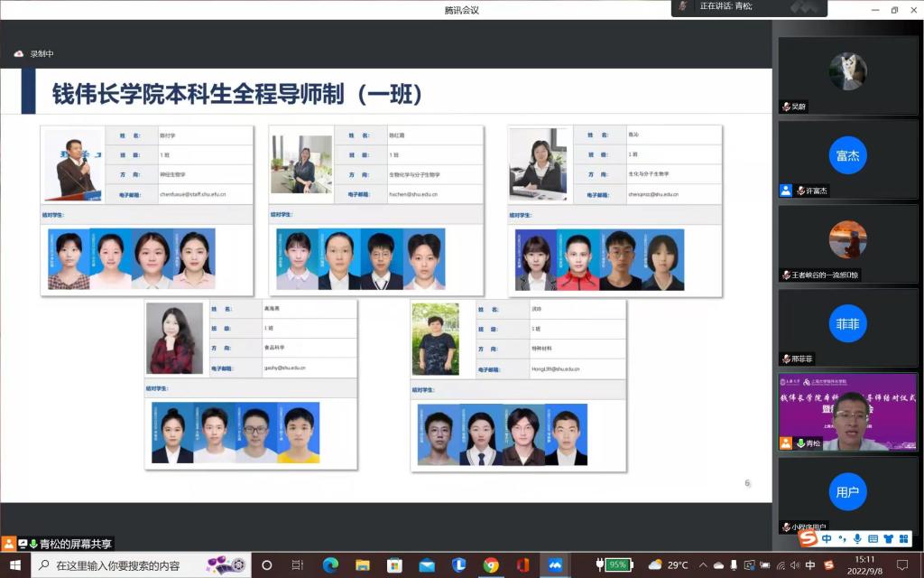Viewport: 924px width, 578px height.
Task: Open the Windows Start menu
Action: pyautogui.click(x=15, y=565)
